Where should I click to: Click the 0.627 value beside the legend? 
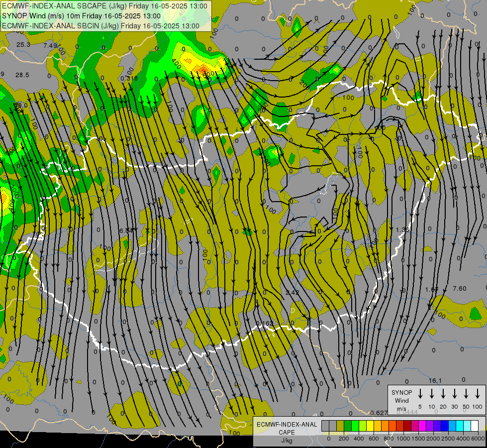379,413
